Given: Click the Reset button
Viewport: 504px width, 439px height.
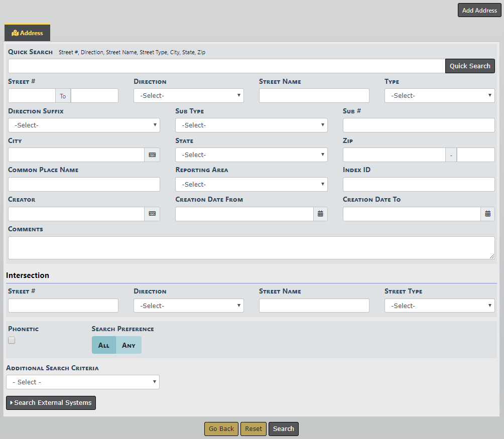Looking at the screenshot, I should 254,429.
